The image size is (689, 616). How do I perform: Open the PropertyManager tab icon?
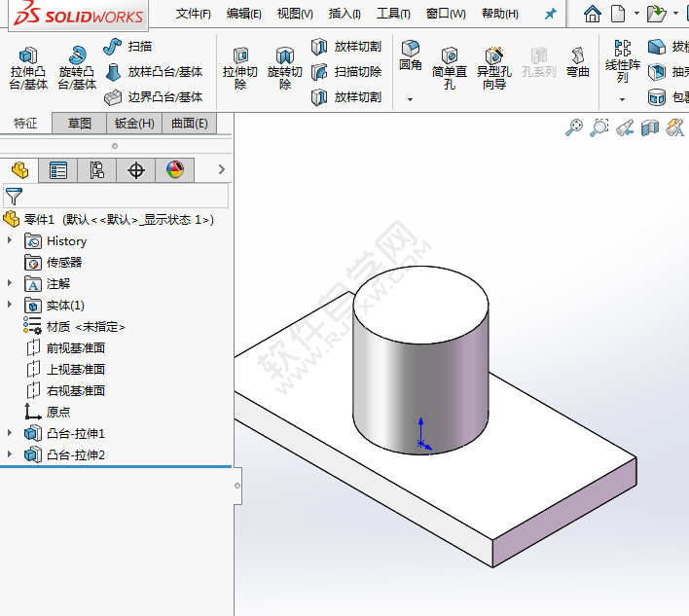point(58,170)
